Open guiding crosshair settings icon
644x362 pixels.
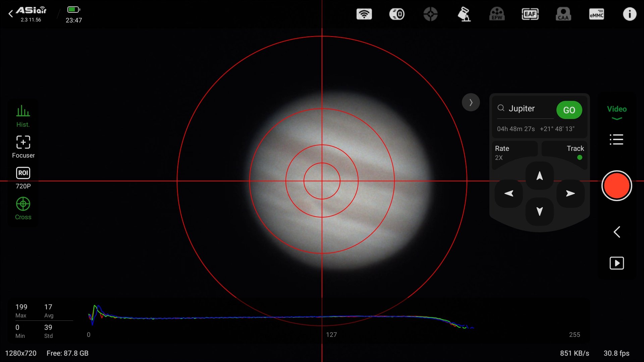point(430,14)
